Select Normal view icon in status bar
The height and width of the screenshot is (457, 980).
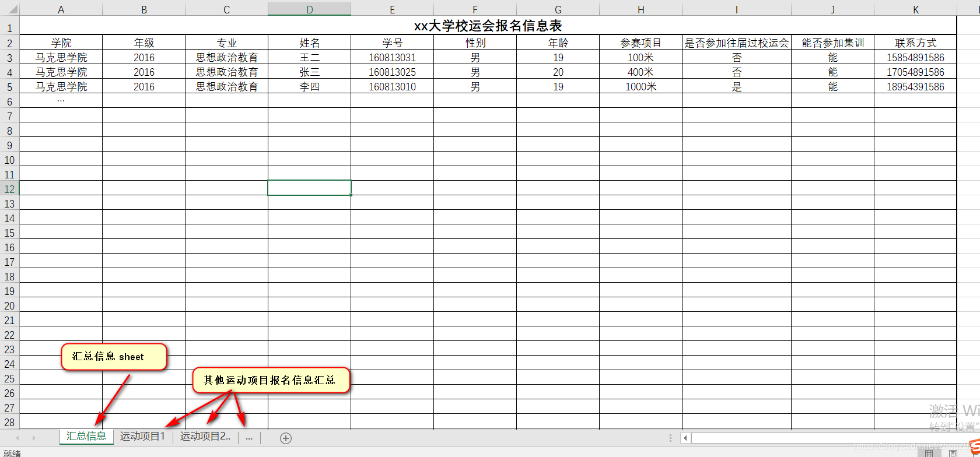coord(929,453)
